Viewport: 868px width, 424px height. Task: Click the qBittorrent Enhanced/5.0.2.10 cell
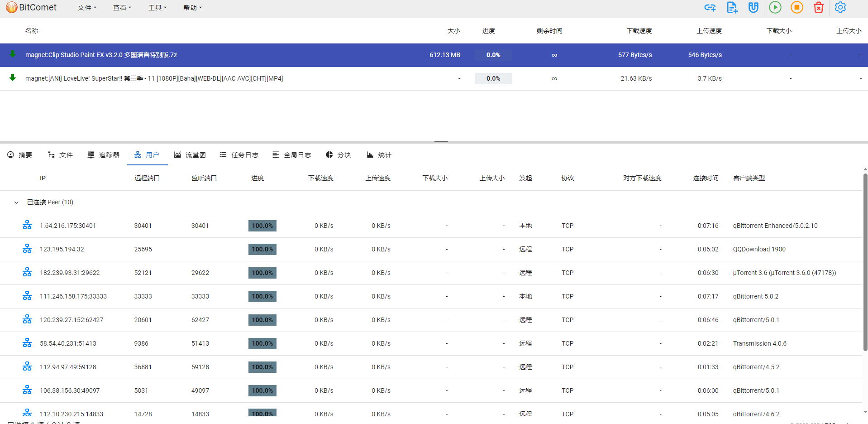(775, 226)
